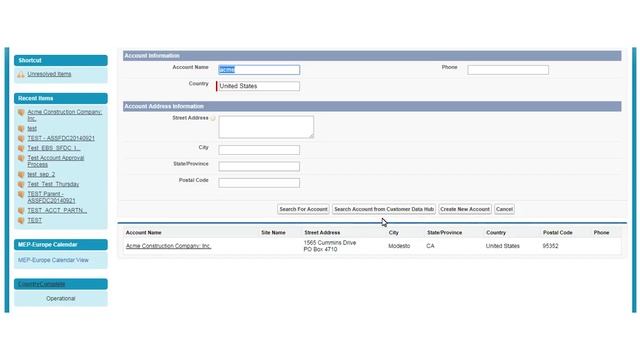
Task: Click the Operational status text in sidebar
Action: (x=61, y=299)
